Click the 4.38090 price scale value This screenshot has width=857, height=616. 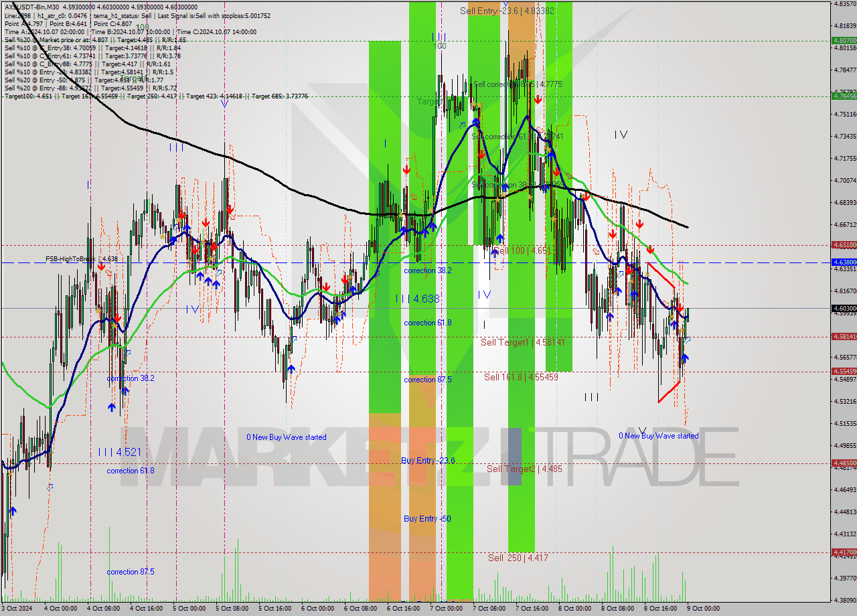pos(845,600)
